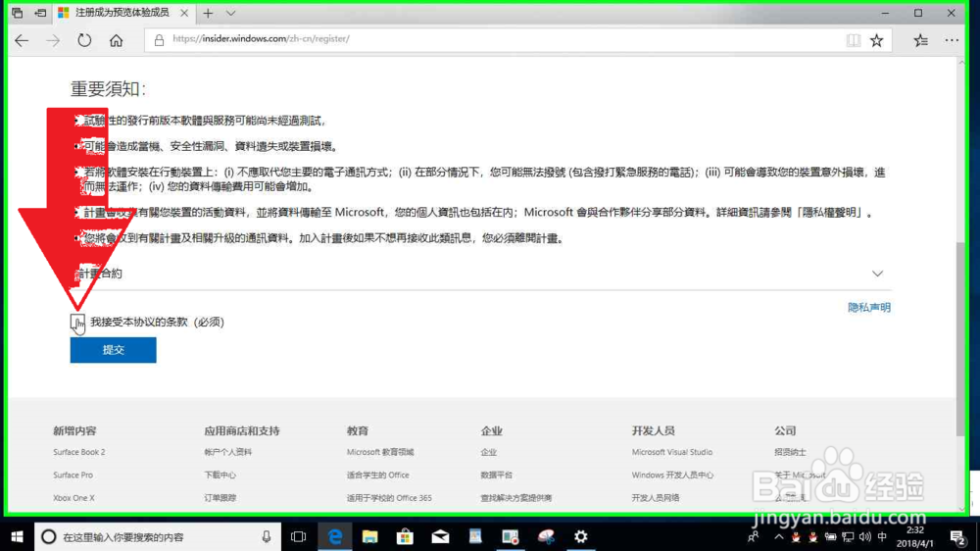Open Task View
Image resolution: width=980 pixels, height=551 pixels.
tap(299, 536)
